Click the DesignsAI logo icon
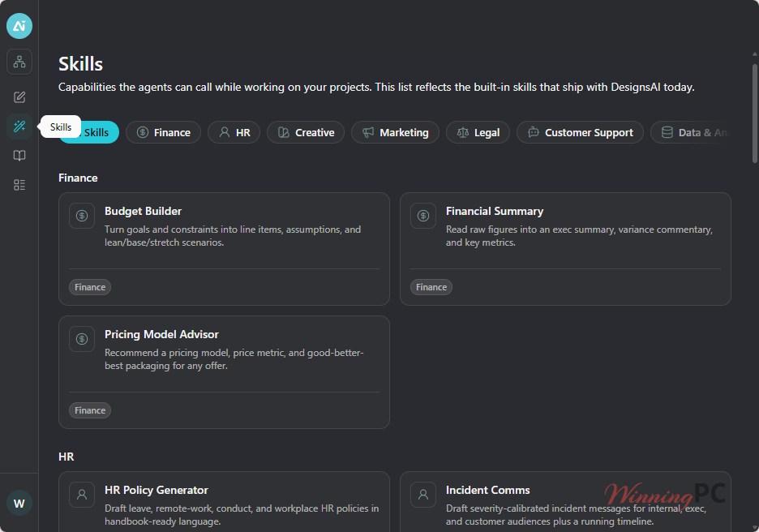The height and width of the screenshot is (532, 759). point(19,26)
